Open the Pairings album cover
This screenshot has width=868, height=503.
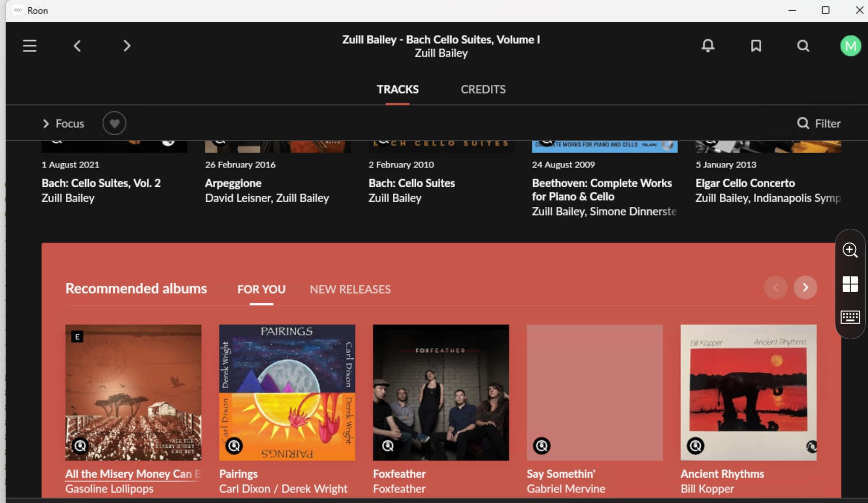click(x=287, y=392)
